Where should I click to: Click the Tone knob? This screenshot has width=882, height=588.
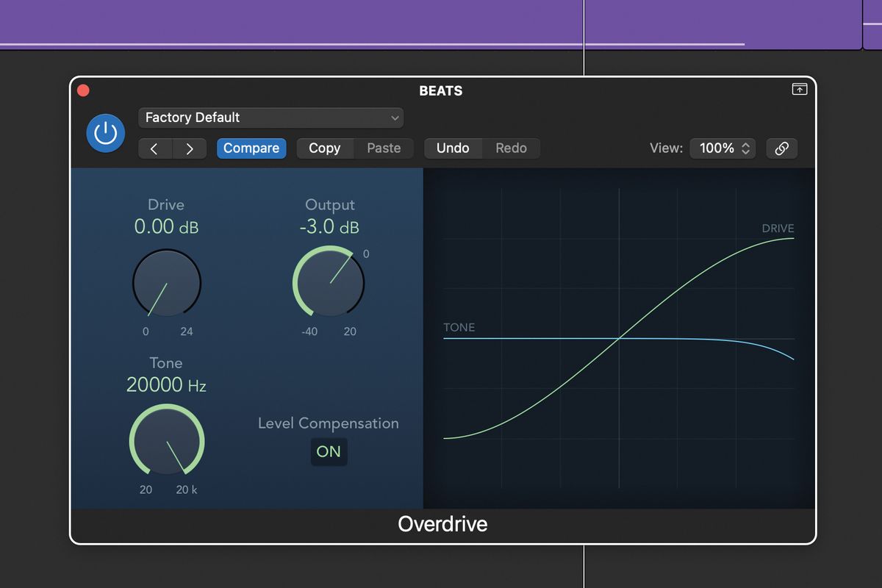[x=166, y=441]
